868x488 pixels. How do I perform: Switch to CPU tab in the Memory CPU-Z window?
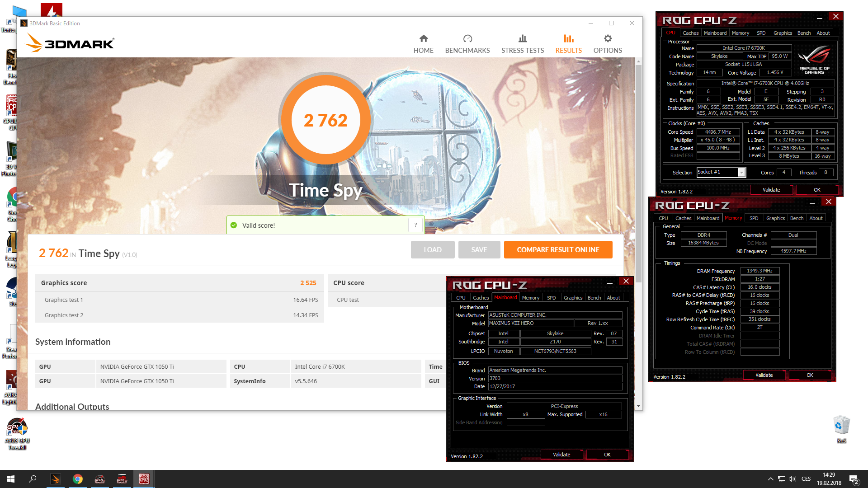click(663, 218)
